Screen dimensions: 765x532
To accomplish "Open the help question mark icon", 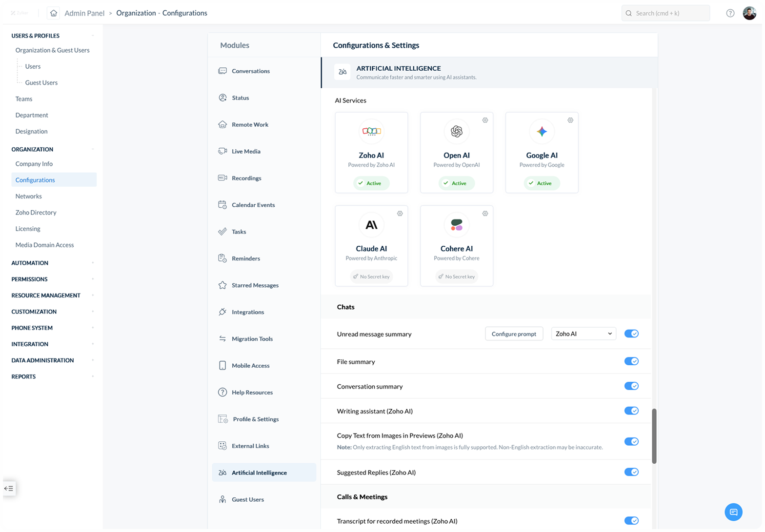I will [730, 13].
